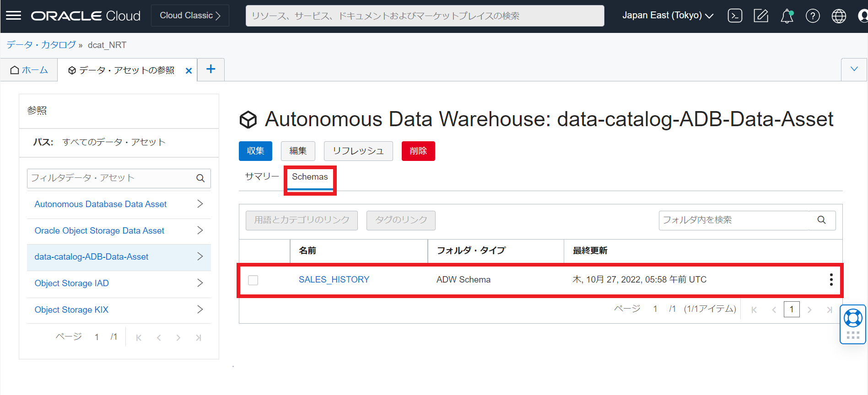Expand Object Storage KIX arrow
This screenshot has width=868, height=395.
(200, 310)
